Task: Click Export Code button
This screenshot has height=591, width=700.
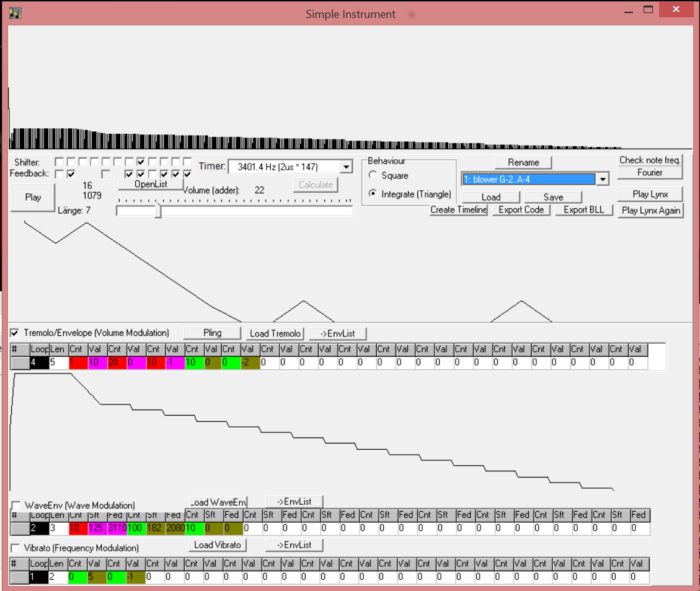Action: click(x=521, y=210)
